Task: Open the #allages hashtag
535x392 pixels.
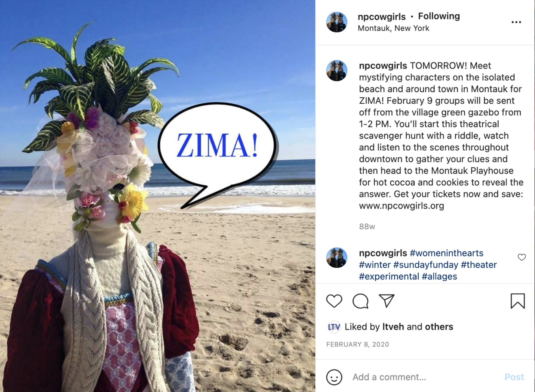Action: 439,276
